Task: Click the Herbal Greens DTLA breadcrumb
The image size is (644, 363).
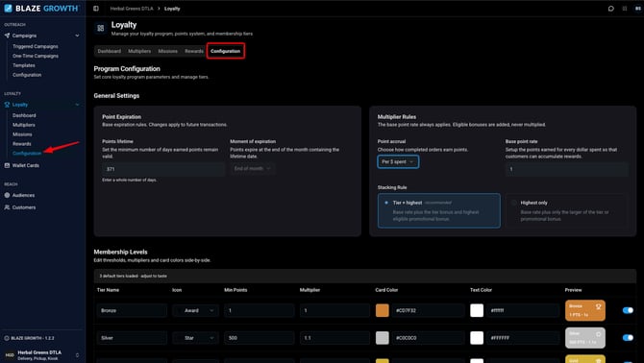Action: click(x=132, y=9)
